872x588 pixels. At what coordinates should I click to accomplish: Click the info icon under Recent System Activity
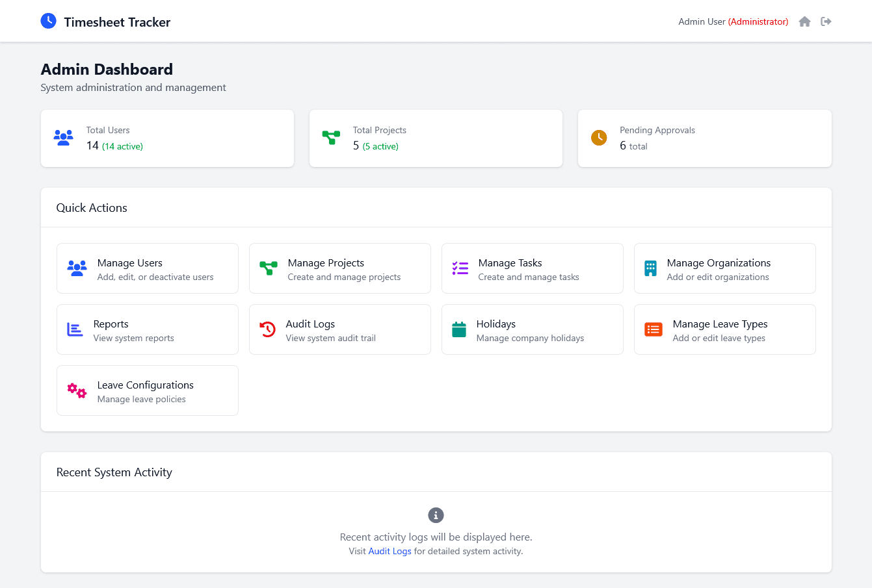click(436, 515)
